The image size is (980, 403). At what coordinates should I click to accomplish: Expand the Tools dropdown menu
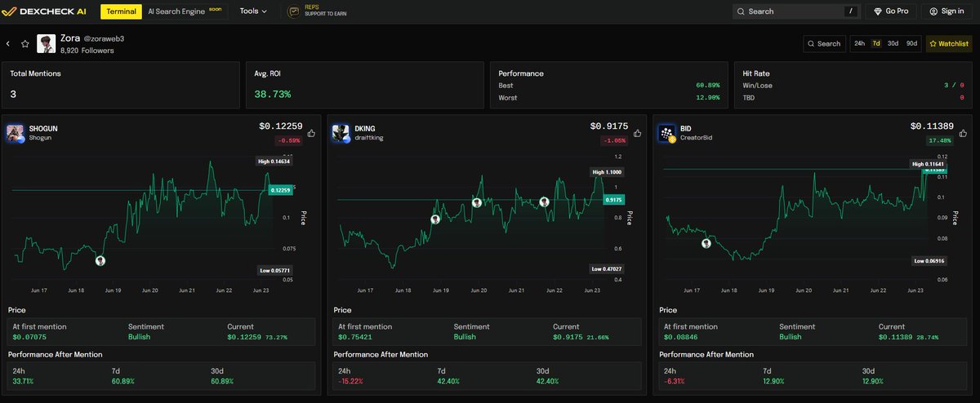pyautogui.click(x=253, y=11)
